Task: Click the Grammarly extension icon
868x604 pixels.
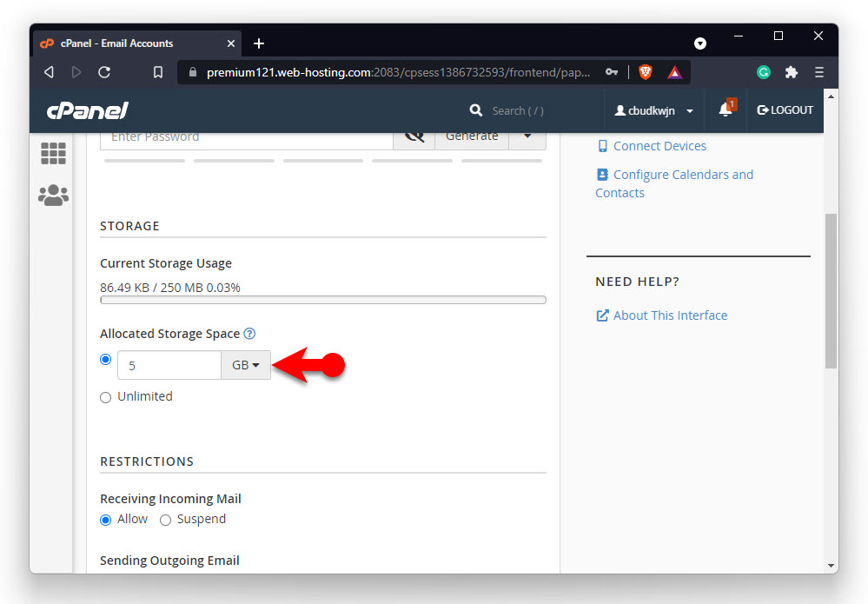Action: click(x=764, y=72)
